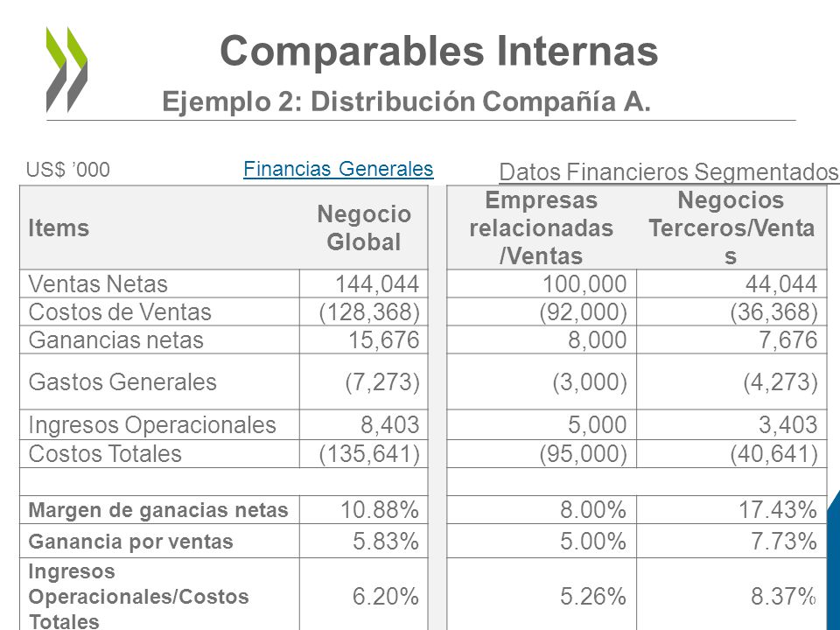Select the Empresas relacionadas/Ventas header
This screenshot has width=840, height=630.
click(x=541, y=227)
